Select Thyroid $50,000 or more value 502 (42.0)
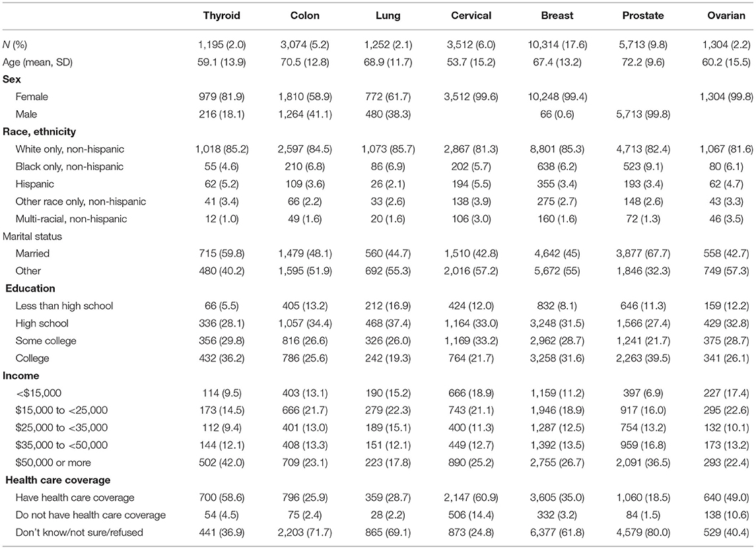The height and width of the screenshot is (549, 756). [222, 463]
